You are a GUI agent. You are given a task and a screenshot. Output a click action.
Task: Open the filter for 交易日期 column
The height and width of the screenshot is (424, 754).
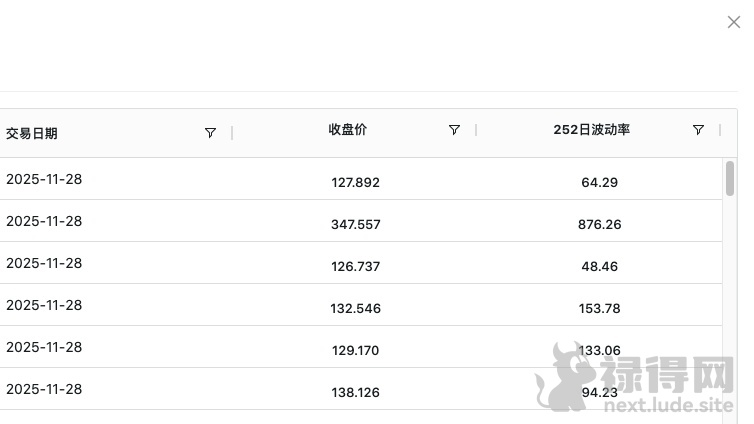click(210, 133)
